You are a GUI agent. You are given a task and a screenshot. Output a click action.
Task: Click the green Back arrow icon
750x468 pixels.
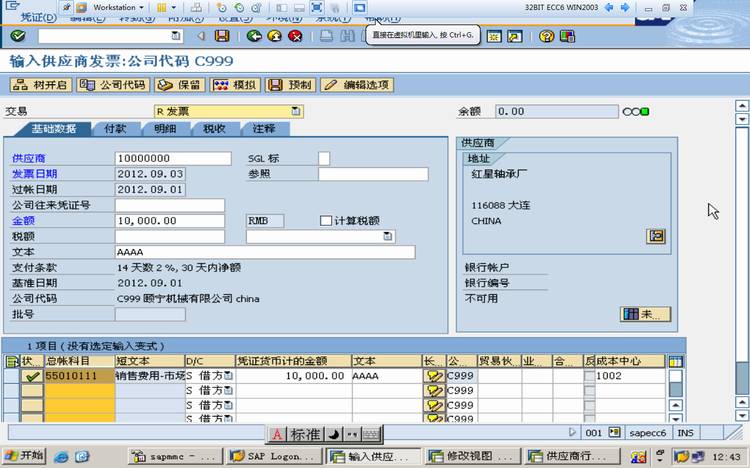click(254, 36)
